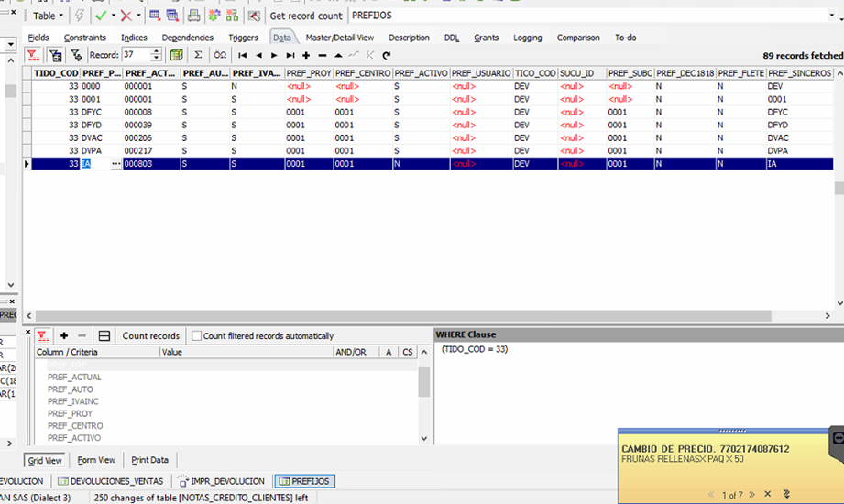
Task: Go to previous record
Action: pyautogui.click(x=259, y=55)
